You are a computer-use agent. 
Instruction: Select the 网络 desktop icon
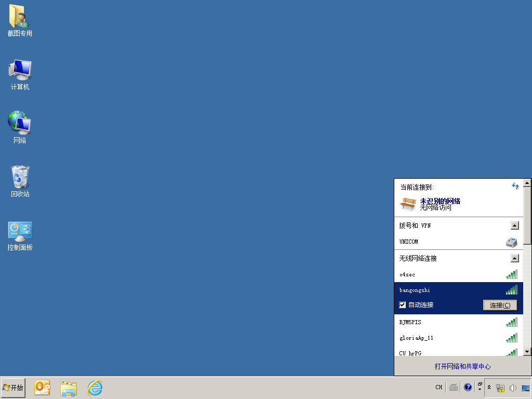tap(20, 127)
